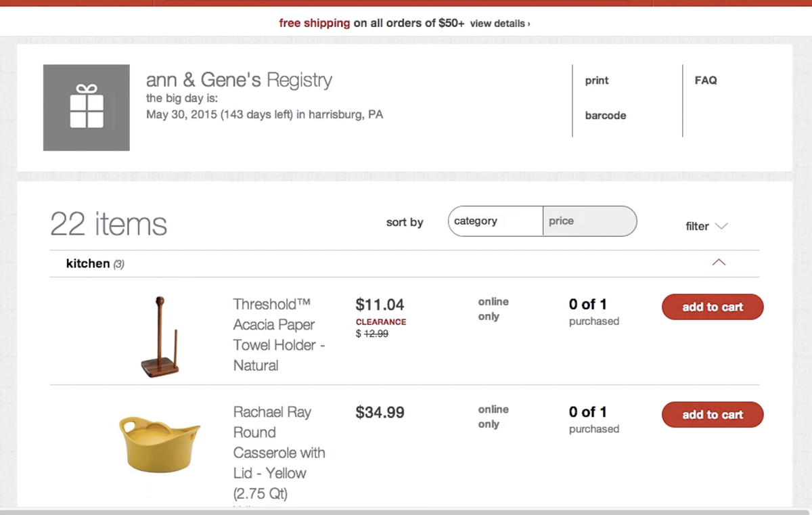Click the kitchen category header
This screenshot has width=812, height=515.
(89, 264)
